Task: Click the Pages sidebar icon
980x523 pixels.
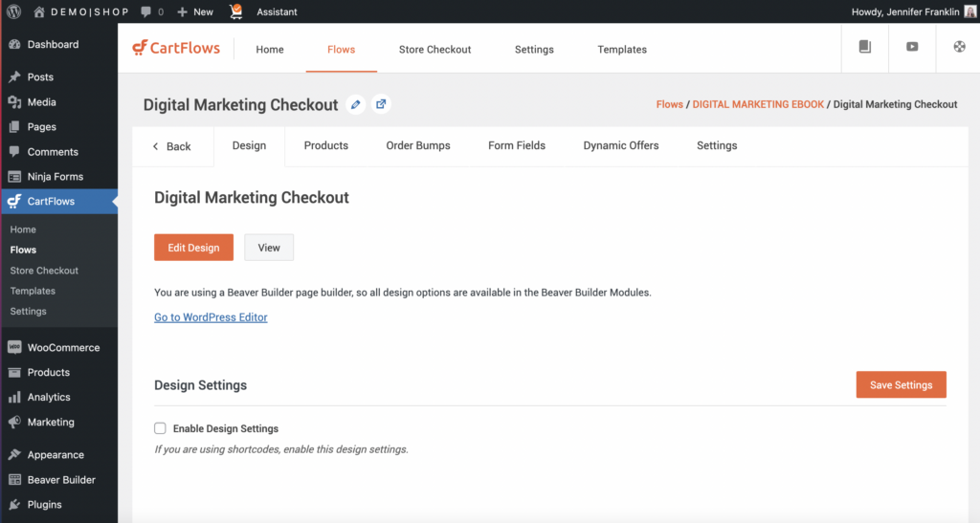Action: [14, 127]
